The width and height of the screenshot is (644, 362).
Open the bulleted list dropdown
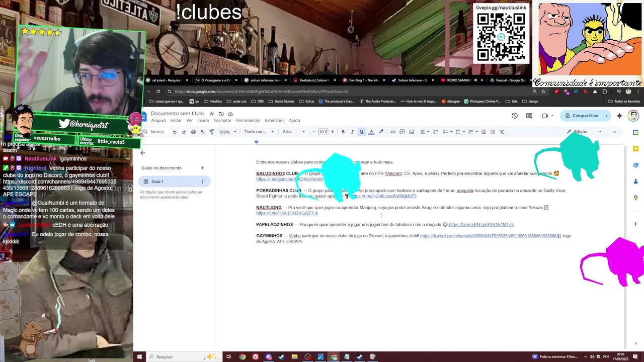pos(459,132)
